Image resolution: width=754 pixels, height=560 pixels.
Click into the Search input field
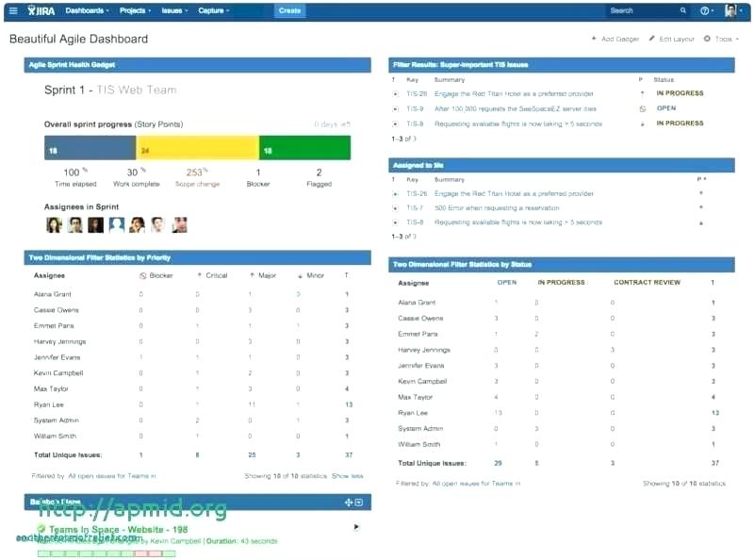(x=642, y=10)
